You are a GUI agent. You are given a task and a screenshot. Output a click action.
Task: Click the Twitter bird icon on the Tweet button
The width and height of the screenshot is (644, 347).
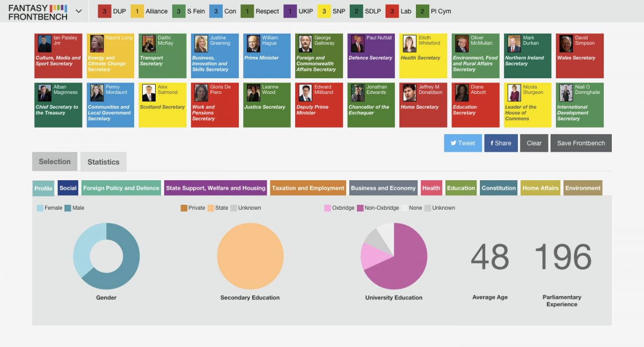[x=452, y=143]
